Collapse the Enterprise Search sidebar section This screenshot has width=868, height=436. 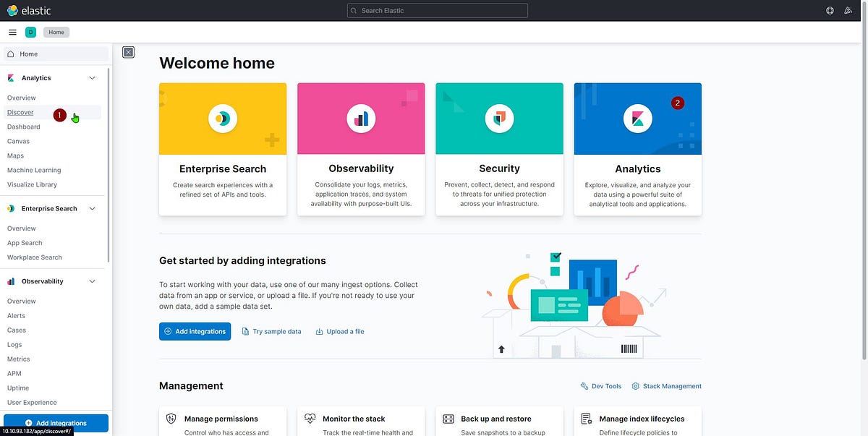point(92,208)
